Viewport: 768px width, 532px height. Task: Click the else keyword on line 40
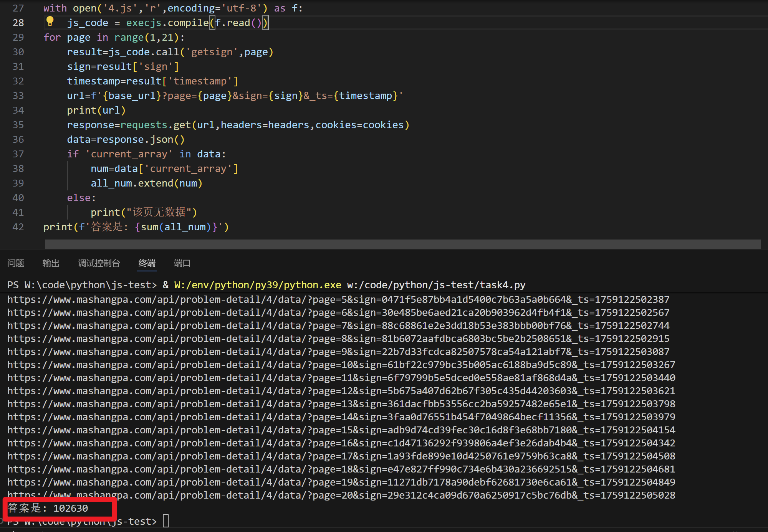pyautogui.click(x=79, y=198)
